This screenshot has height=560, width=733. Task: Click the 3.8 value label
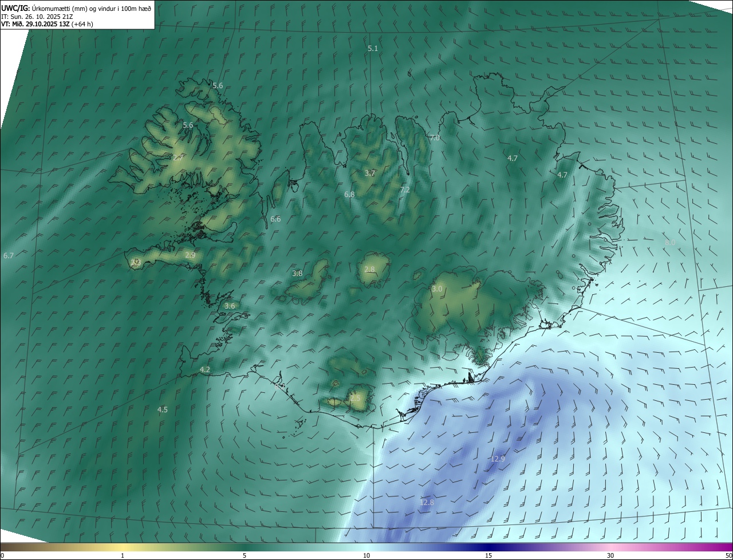[297, 274]
